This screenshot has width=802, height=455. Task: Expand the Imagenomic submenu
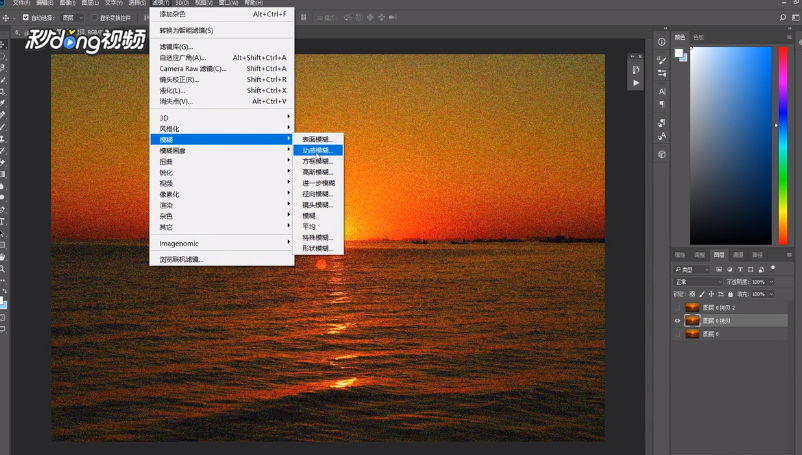point(222,243)
